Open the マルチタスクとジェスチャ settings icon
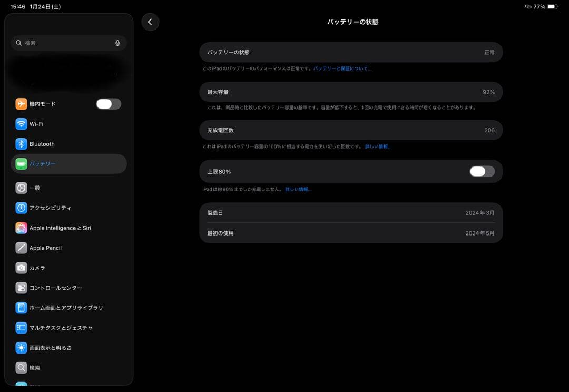The width and height of the screenshot is (569, 392). [x=21, y=327]
